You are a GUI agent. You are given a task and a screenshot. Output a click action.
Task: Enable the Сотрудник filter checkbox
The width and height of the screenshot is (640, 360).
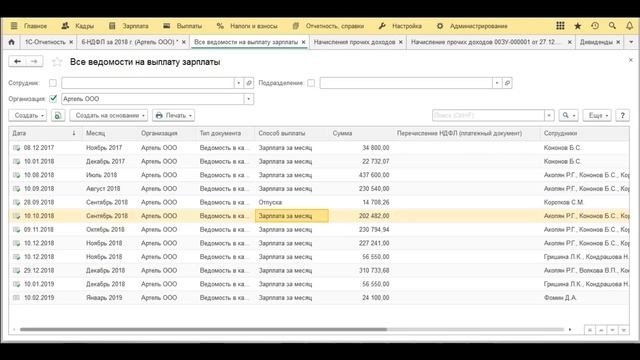[53, 83]
